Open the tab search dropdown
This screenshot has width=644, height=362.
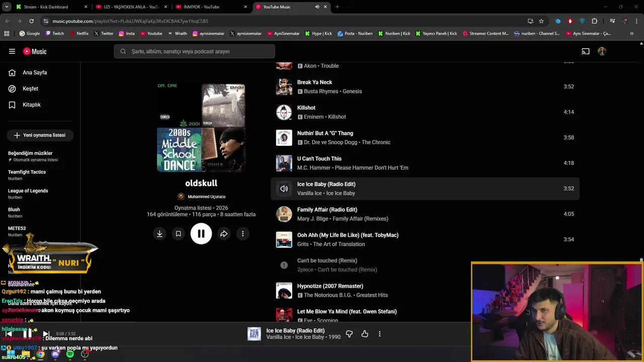coord(7,7)
